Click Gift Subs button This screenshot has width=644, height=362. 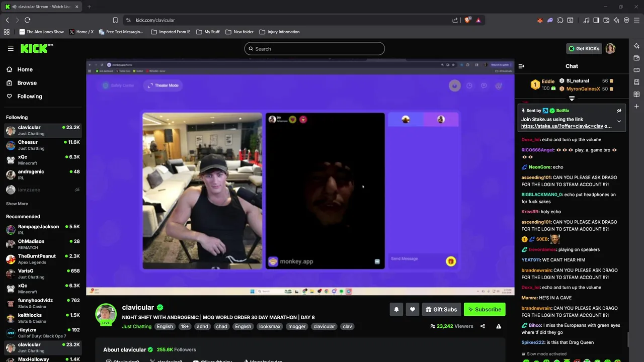pyautogui.click(x=441, y=310)
